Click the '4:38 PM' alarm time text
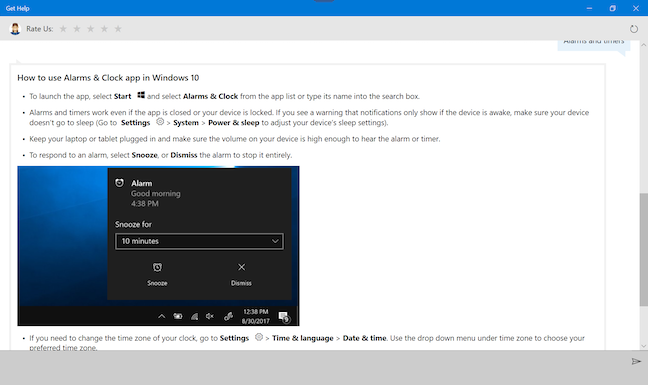The width and height of the screenshot is (648, 385). click(x=145, y=204)
